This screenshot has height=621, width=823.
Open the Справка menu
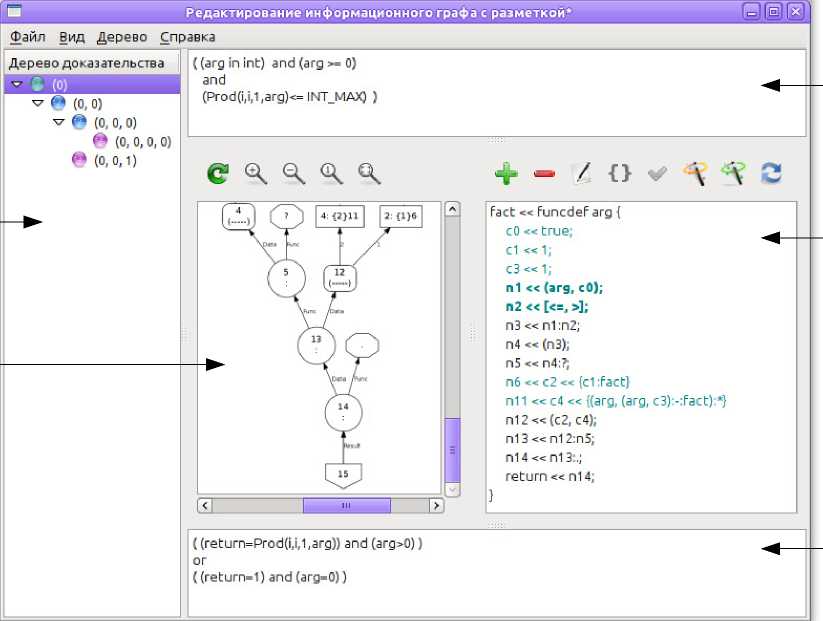click(187, 37)
